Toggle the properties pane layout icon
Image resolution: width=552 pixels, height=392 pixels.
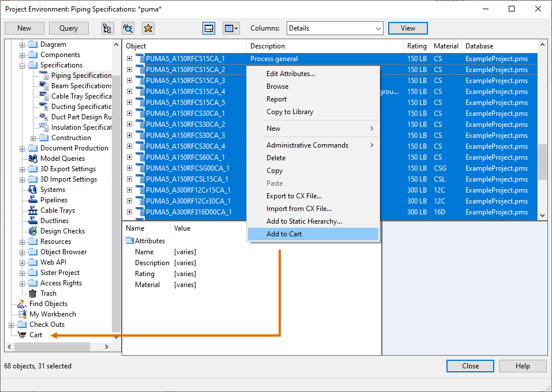[x=209, y=28]
